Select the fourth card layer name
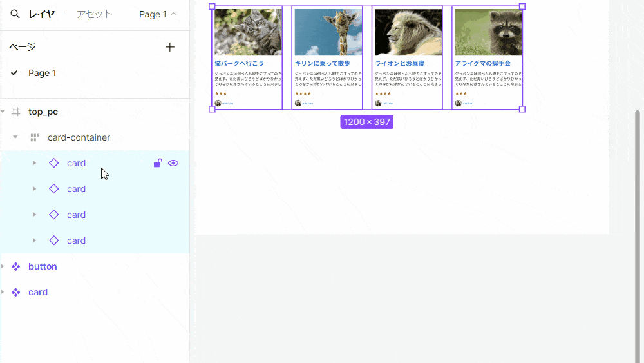The height and width of the screenshot is (363, 644). tap(77, 240)
